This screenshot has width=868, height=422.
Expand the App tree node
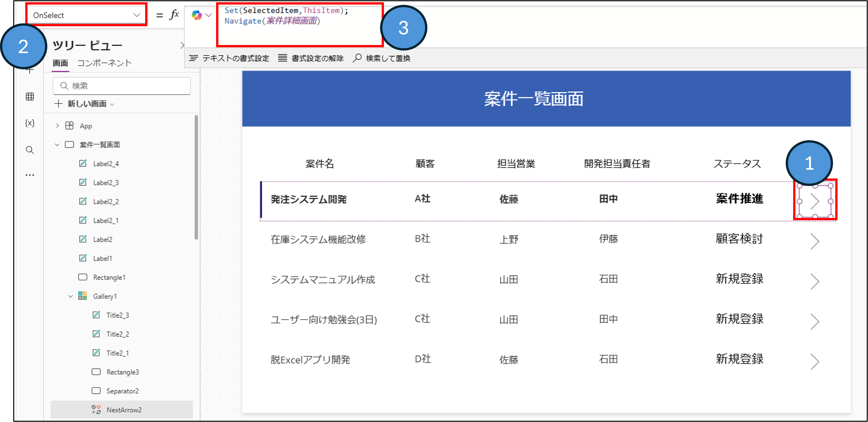point(57,126)
